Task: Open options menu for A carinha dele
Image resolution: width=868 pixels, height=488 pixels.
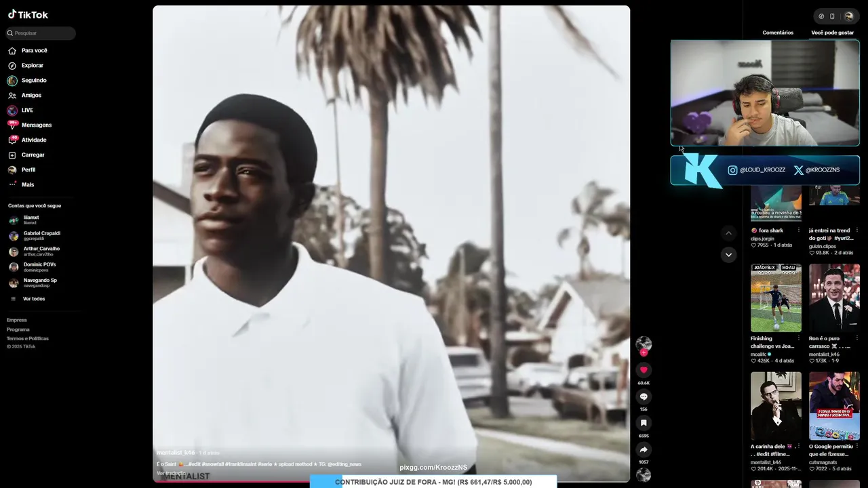Action: pyautogui.click(x=799, y=447)
